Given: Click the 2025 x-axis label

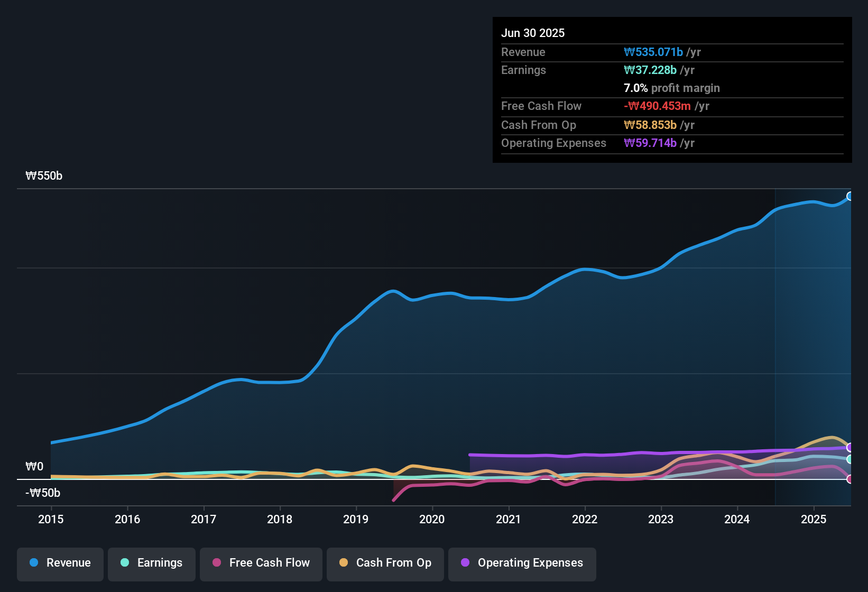Looking at the screenshot, I should pos(814,520).
